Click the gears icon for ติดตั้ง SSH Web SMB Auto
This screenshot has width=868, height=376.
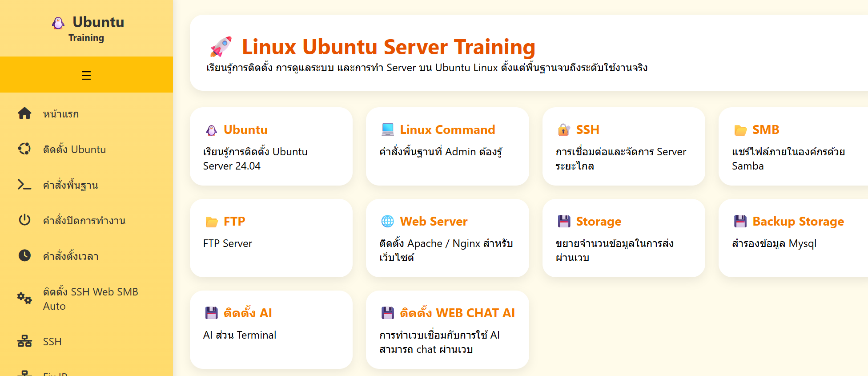click(x=24, y=299)
